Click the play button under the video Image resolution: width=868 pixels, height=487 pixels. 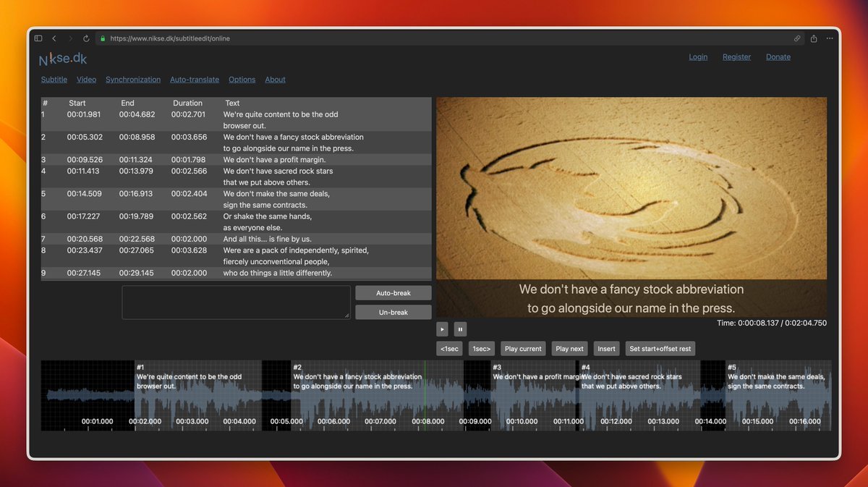443,329
